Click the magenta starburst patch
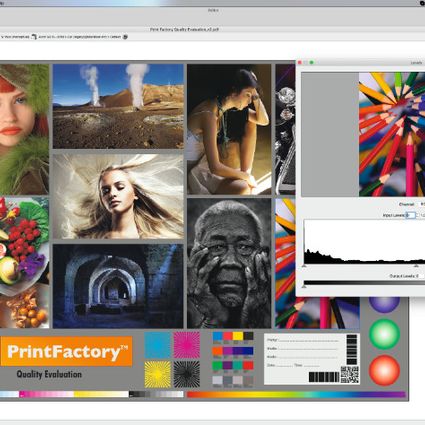 (187, 345)
